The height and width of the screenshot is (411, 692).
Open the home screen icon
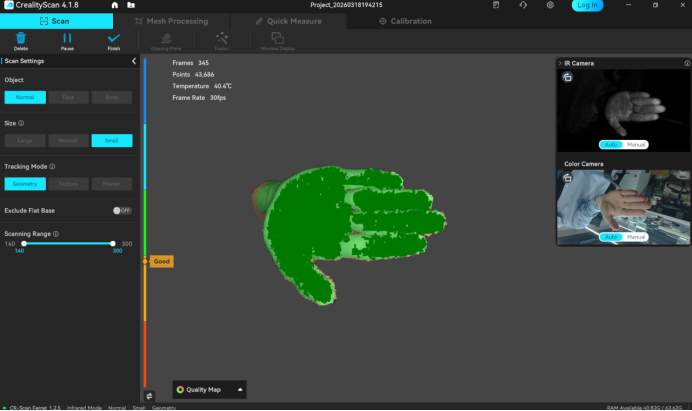(116, 5)
